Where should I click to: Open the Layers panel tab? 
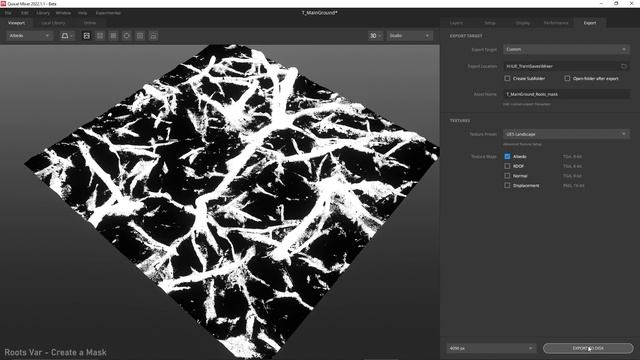tap(456, 23)
